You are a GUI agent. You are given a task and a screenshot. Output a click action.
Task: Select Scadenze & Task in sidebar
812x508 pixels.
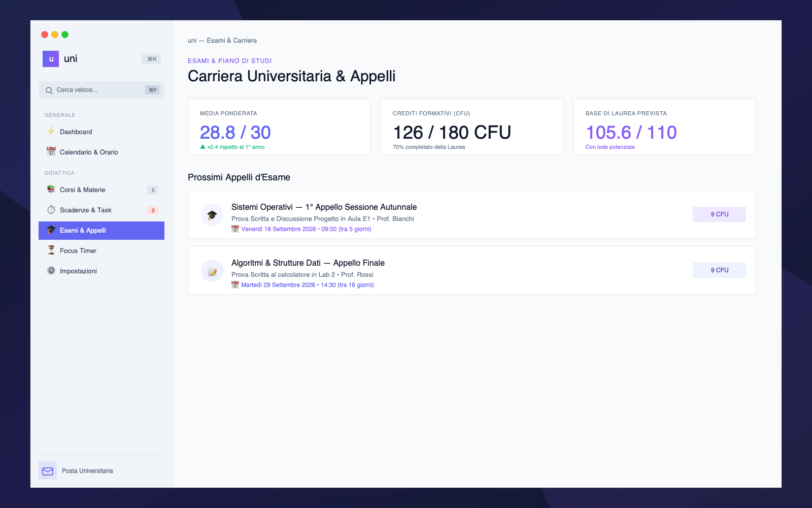(101, 210)
